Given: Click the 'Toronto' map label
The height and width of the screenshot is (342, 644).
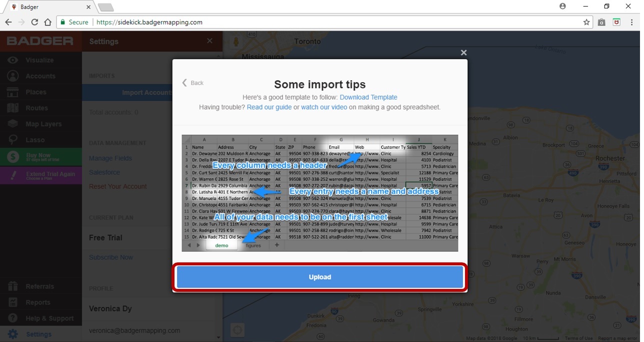Looking at the screenshot, I should pos(307,42).
